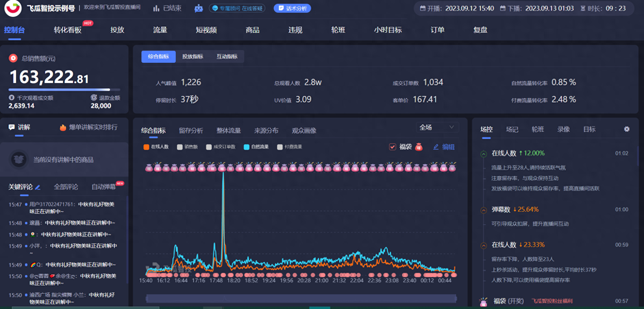Click the Feigua logo icon
The width and height of the screenshot is (644, 309).
(13, 8)
